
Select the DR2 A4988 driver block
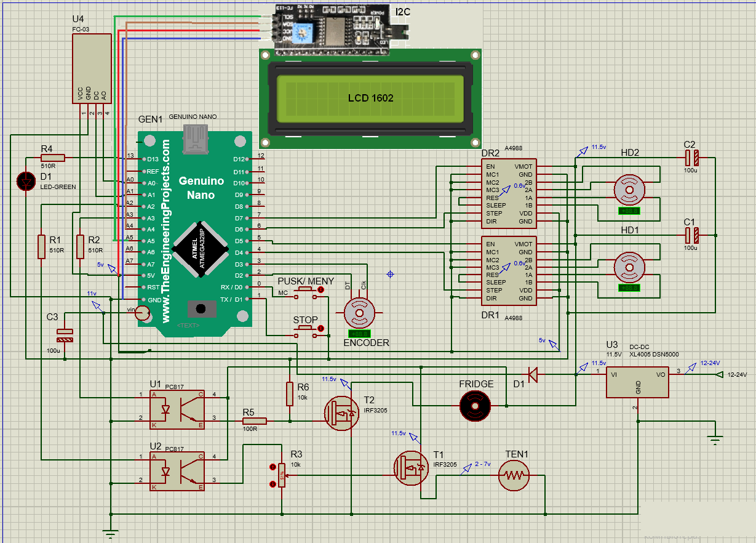click(508, 193)
